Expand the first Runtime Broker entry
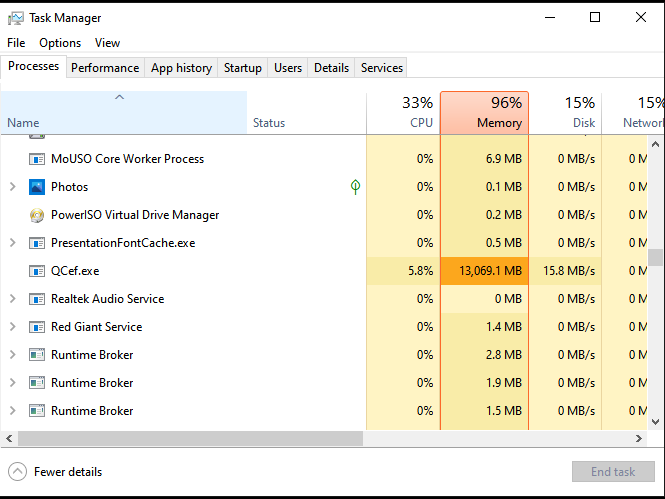The height and width of the screenshot is (499, 665). [12, 355]
